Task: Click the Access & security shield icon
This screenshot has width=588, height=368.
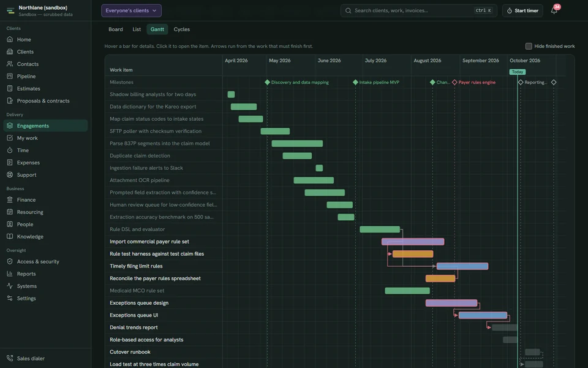Action: 10,261
